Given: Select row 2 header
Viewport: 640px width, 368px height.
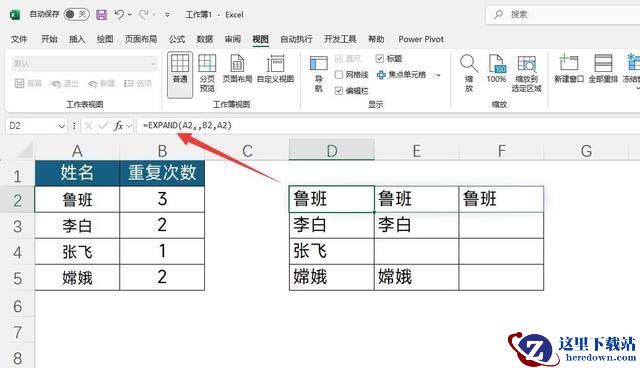Looking at the screenshot, I should [x=17, y=200].
